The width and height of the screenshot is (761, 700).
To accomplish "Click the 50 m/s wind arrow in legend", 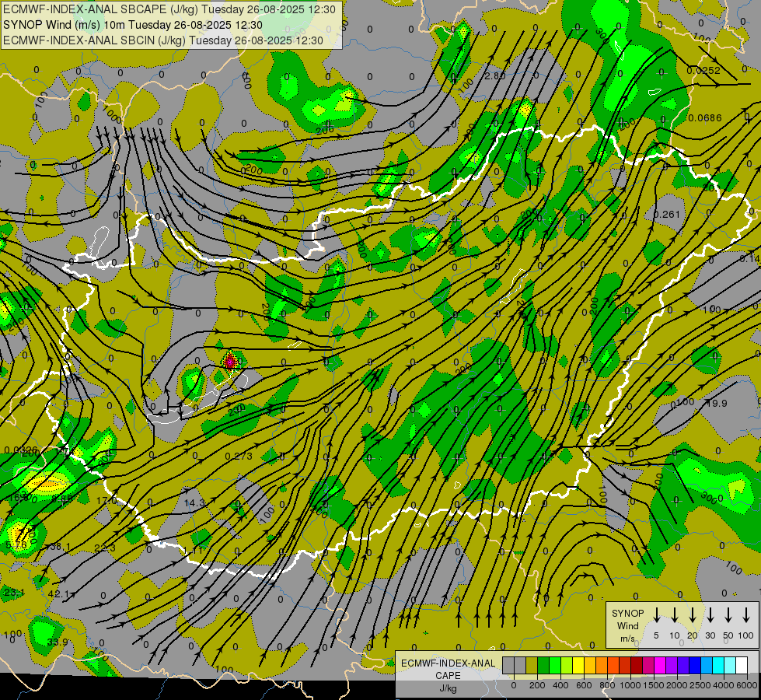I will tap(728, 615).
